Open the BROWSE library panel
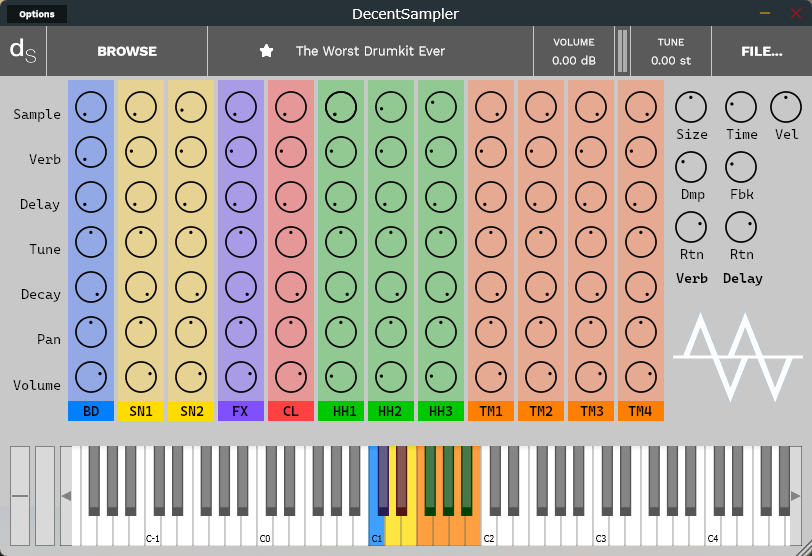Image resolution: width=812 pixels, height=556 pixels. point(127,51)
